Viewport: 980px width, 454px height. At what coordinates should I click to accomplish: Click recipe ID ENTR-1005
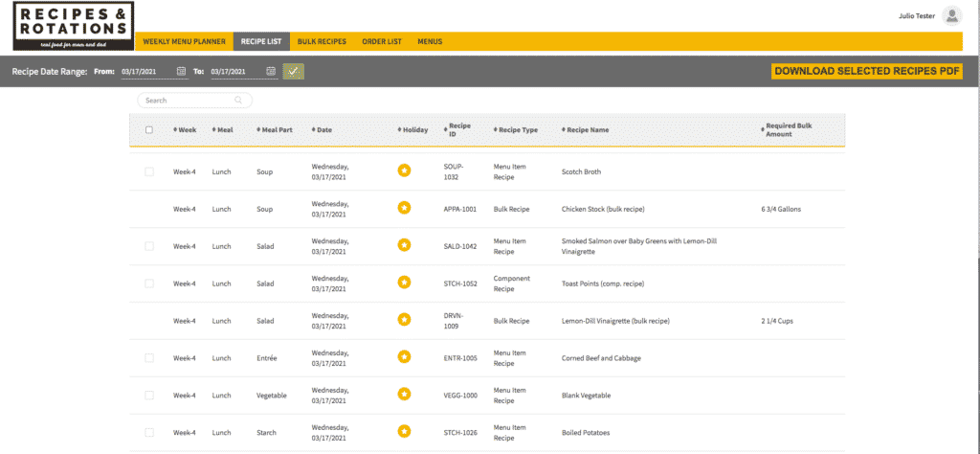460,358
